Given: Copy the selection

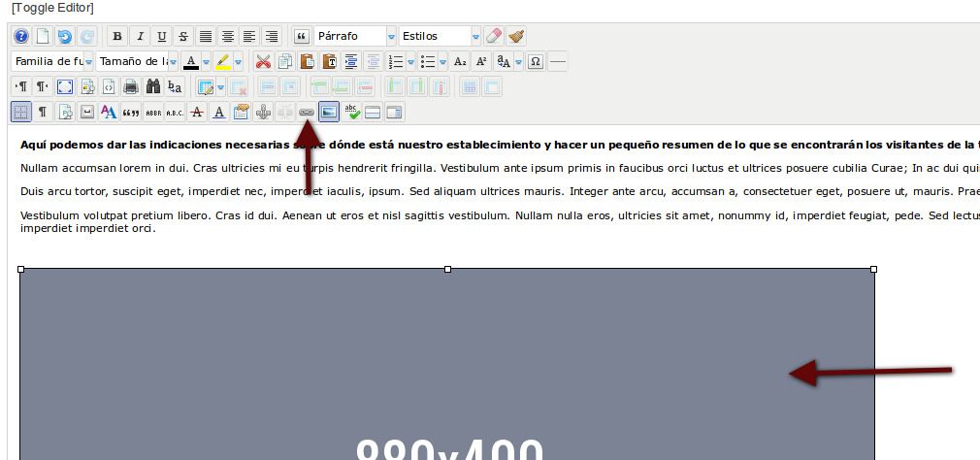Looking at the screenshot, I should click(x=285, y=61).
